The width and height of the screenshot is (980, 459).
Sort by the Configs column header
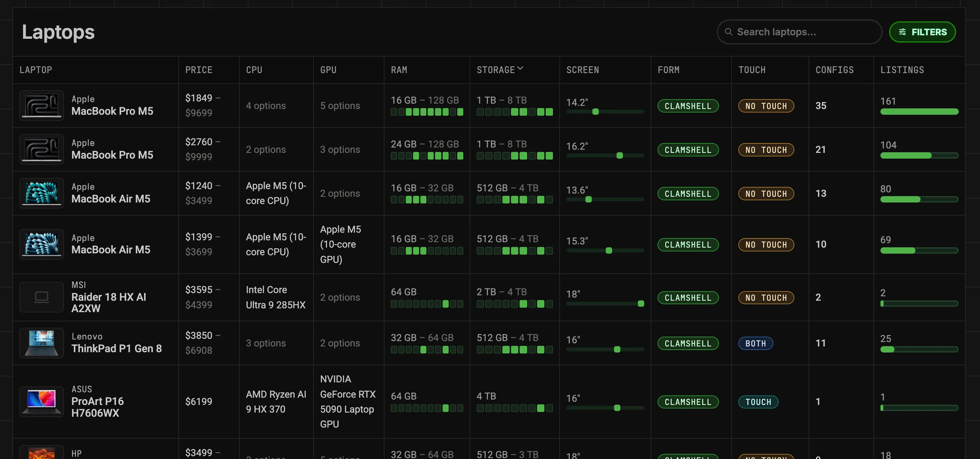point(834,70)
